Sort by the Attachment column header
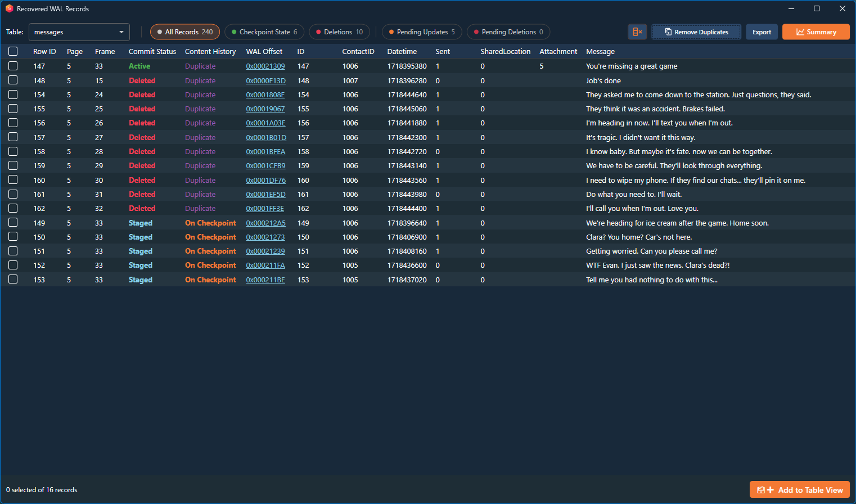 [558, 51]
